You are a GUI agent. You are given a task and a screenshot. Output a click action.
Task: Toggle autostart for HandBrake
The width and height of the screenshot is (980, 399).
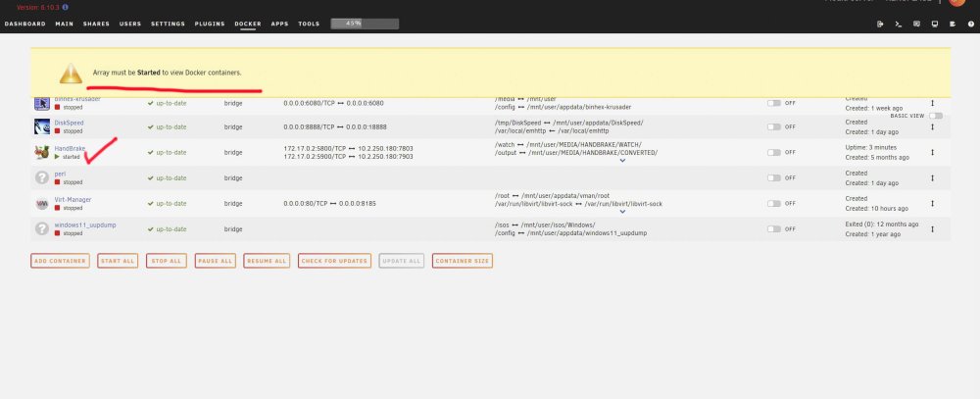pos(774,152)
